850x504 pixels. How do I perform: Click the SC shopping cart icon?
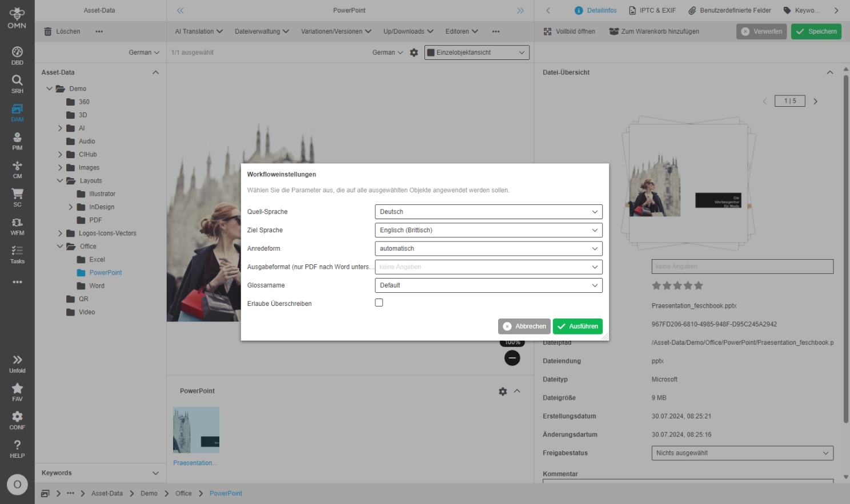click(x=17, y=197)
